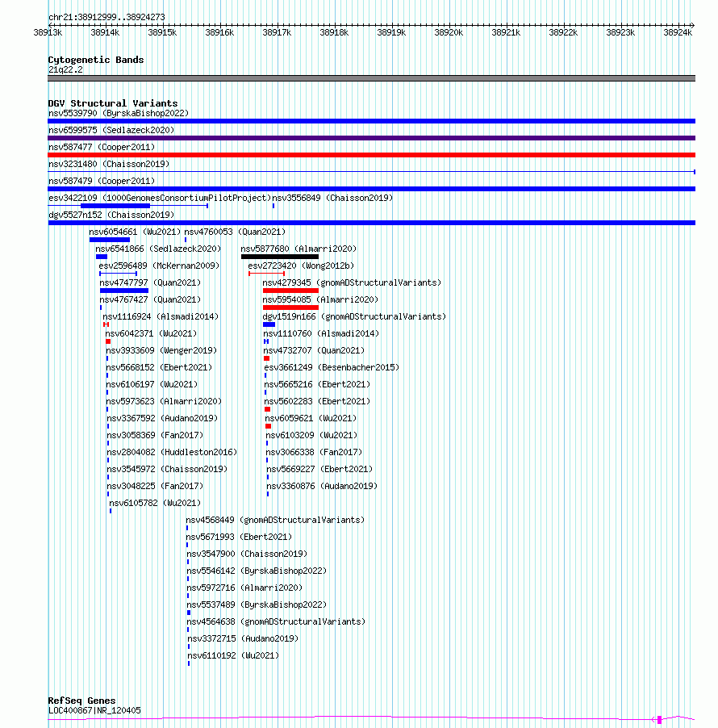This screenshot has height=728, width=718.
Task: Click the nsv5539790 (ByrskaBishop2022) variant label
Action: tap(119, 113)
